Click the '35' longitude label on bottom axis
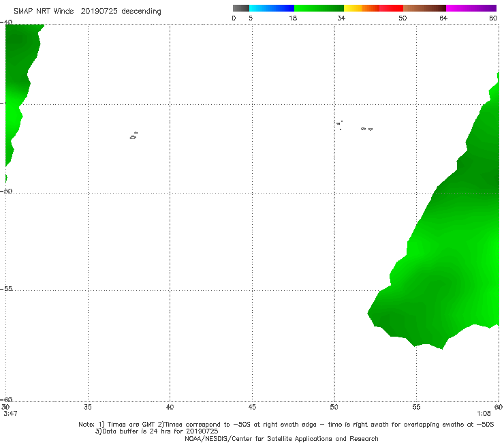The height and width of the screenshot is (443, 504). tap(88, 407)
